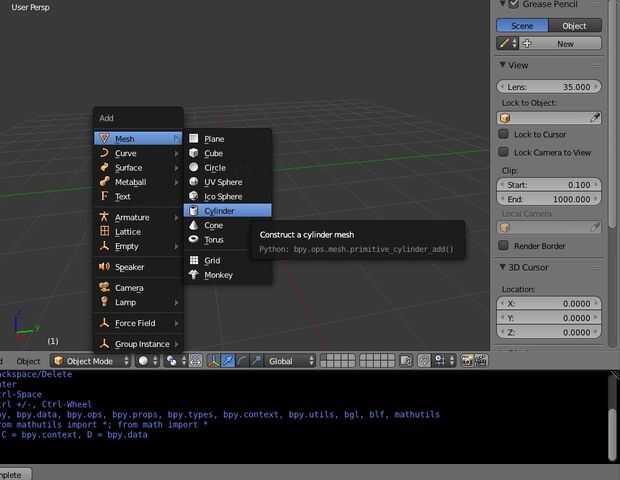Viewport: 620px width, 480px height.
Task: Select the translate manipulator arrow icon
Action: [x=228, y=361]
